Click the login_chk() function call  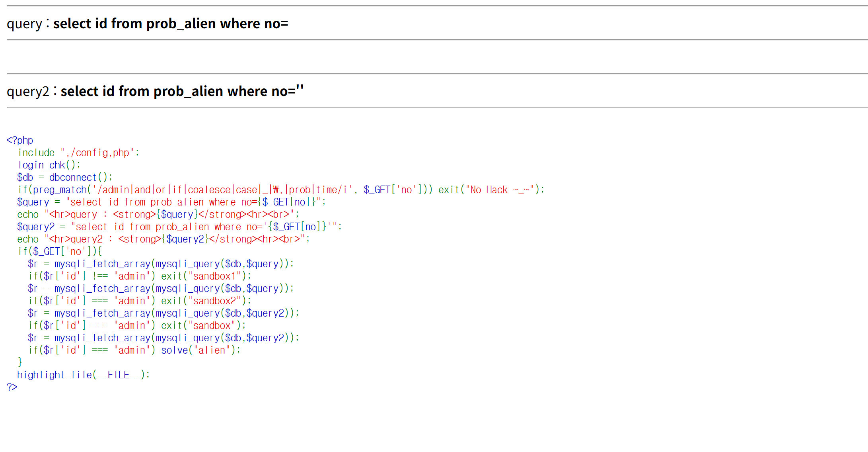click(49, 165)
